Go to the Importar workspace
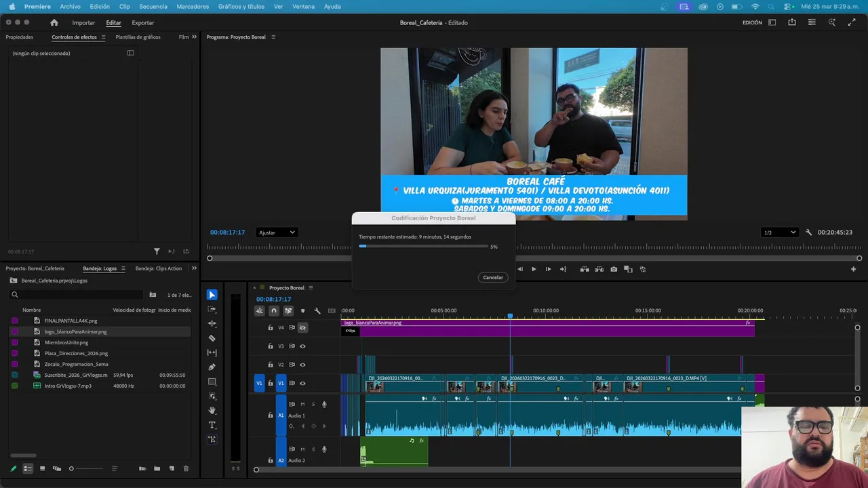 [x=83, y=22]
